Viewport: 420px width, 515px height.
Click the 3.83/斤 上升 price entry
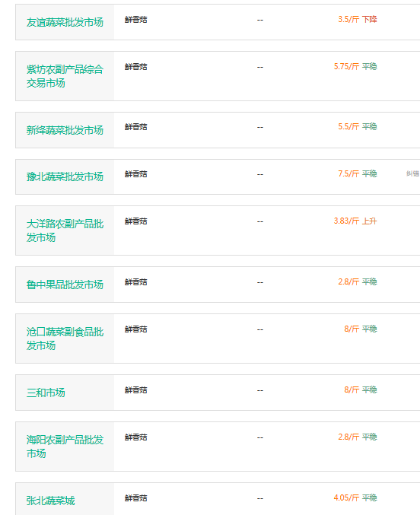point(355,221)
